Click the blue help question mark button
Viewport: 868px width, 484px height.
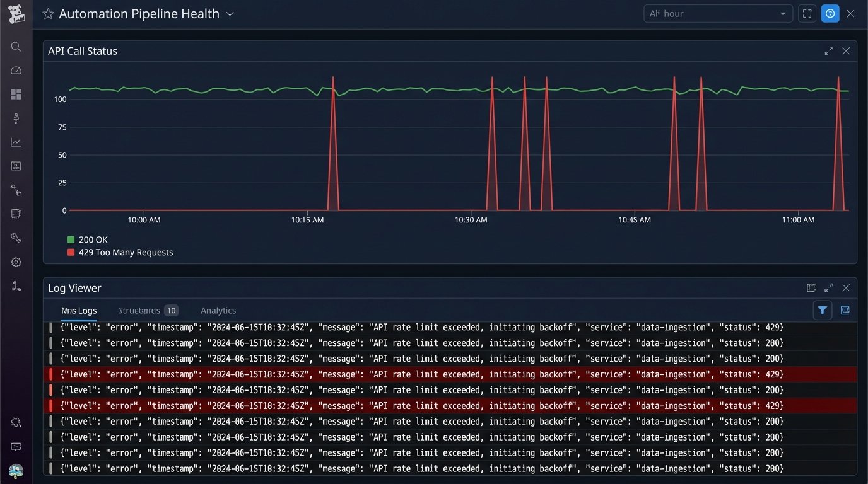tap(830, 14)
